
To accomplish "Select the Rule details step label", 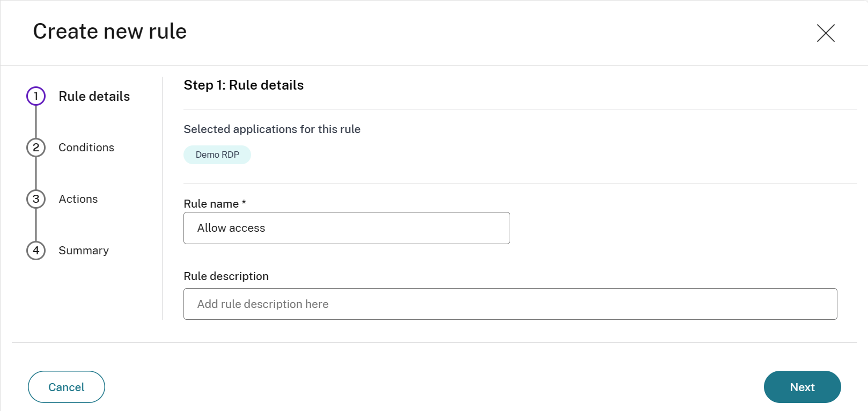I will (x=94, y=97).
